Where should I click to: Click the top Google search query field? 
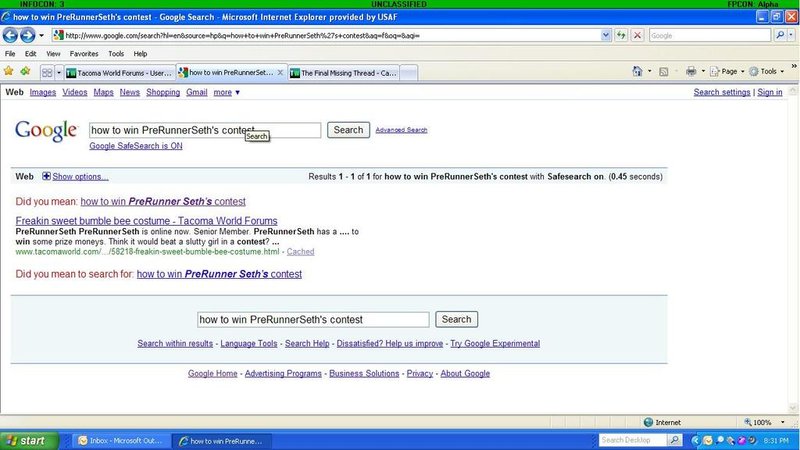(x=205, y=130)
